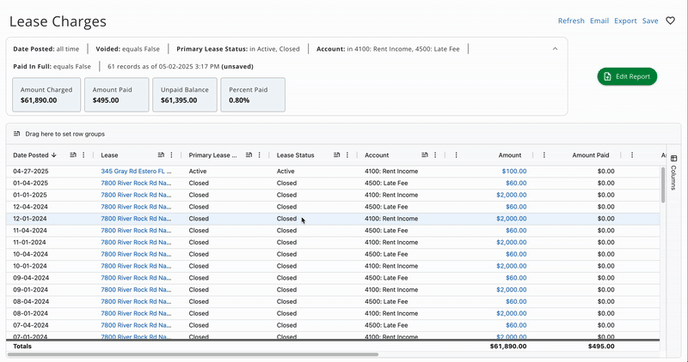Click the Unpaid Balance summary card
The image size is (688, 362).
click(185, 95)
